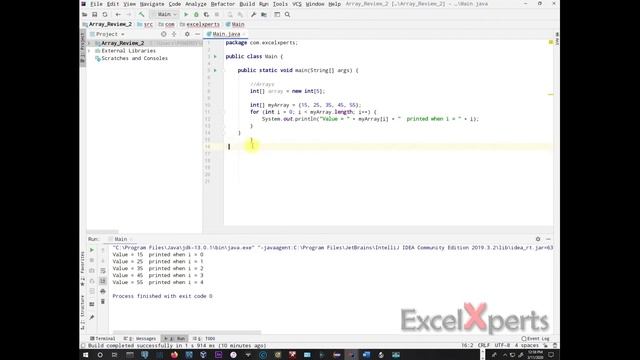Open the Windows notification center icon
The image size is (640, 360).
[x=551, y=355]
